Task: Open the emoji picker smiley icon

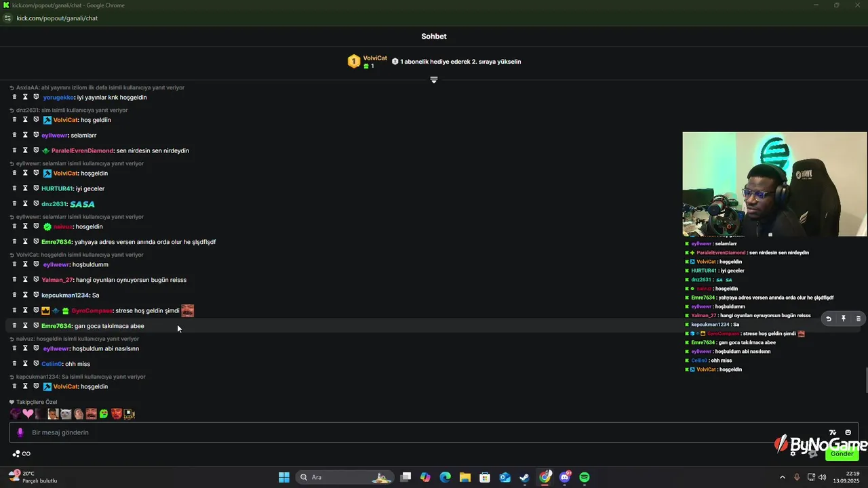Action: point(848,432)
